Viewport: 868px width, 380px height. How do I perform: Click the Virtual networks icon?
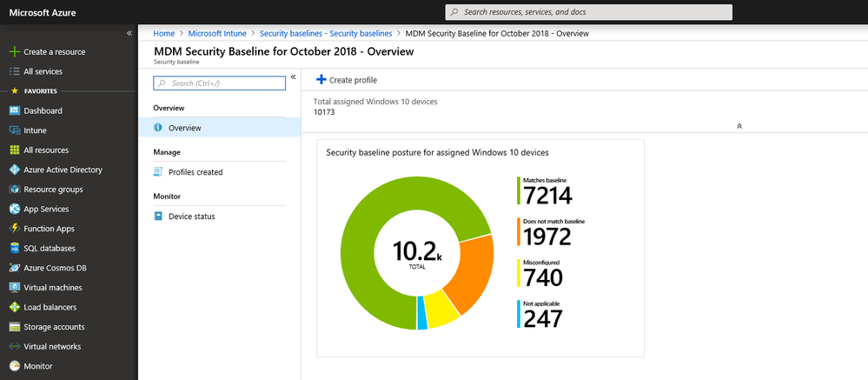click(x=15, y=347)
